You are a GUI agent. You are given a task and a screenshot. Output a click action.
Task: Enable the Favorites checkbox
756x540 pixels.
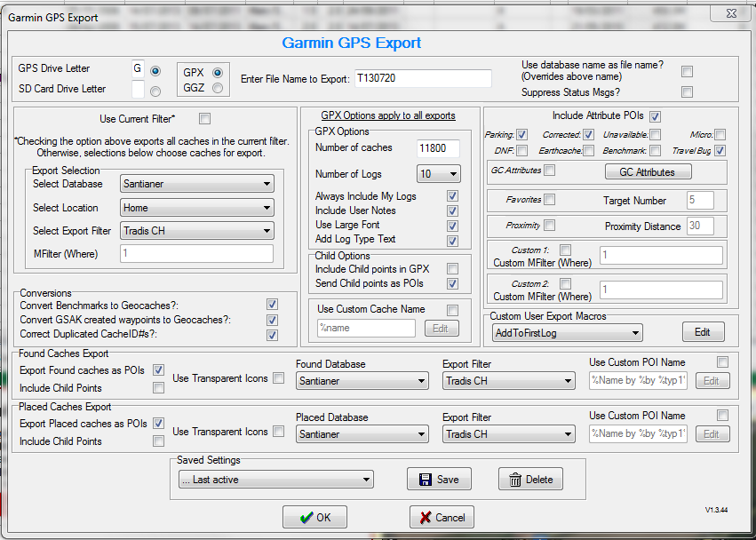click(549, 199)
